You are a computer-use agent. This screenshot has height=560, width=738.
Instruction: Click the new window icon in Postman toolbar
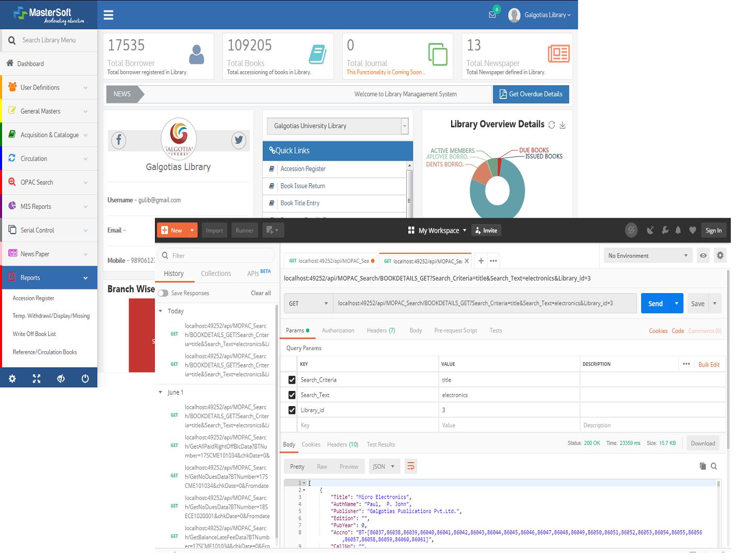tap(272, 230)
